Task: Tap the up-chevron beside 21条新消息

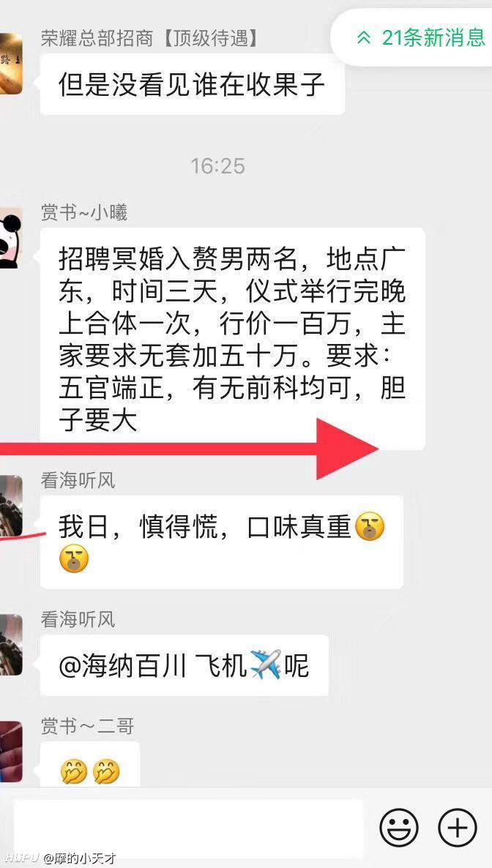Action: pyautogui.click(x=364, y=37)
